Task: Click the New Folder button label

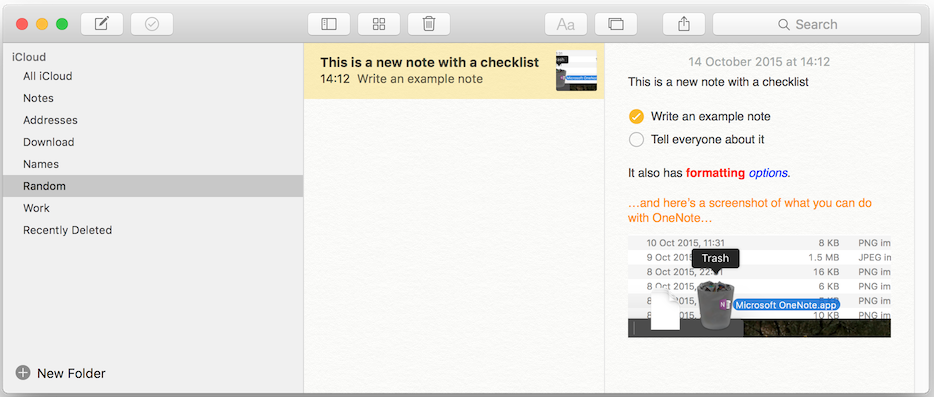Action: [x=71, y=374]
